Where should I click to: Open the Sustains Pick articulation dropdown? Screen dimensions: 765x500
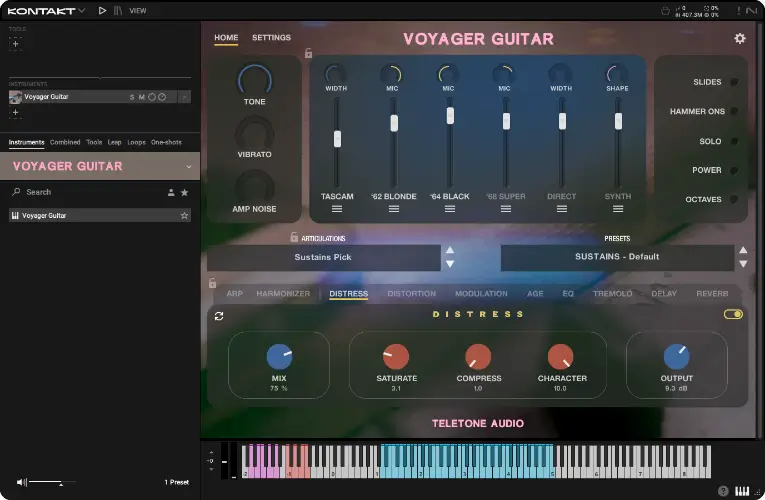pos(323,257)
